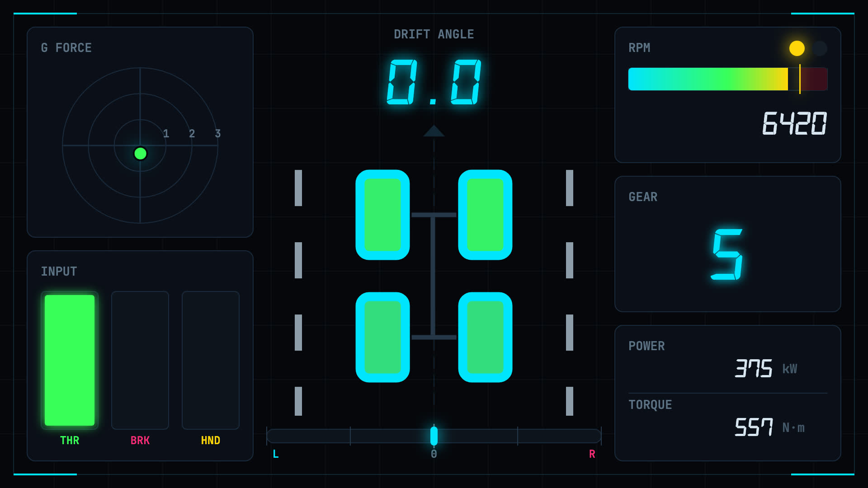Click the empty brake BRK bar
This screenshot has width=868, height=488.
(140, 360)
